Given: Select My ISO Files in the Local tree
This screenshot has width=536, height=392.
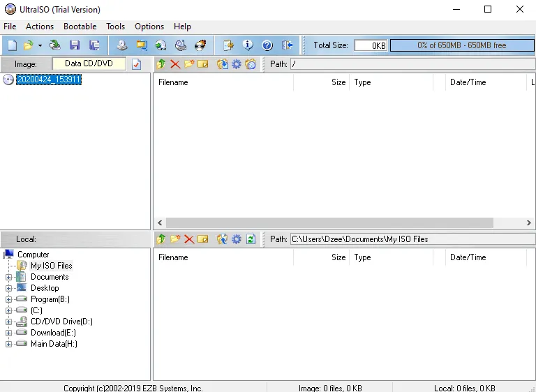Looking at the screenshot, I should (x=51, y=266).
